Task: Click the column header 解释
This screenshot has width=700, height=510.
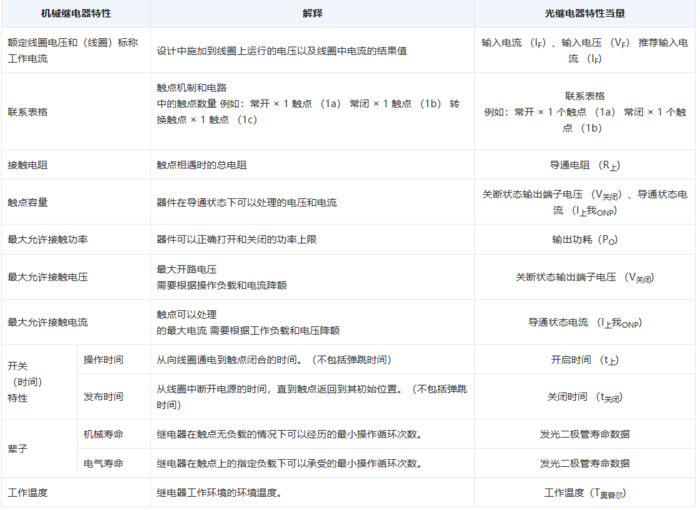Action: tap(312, 13)
